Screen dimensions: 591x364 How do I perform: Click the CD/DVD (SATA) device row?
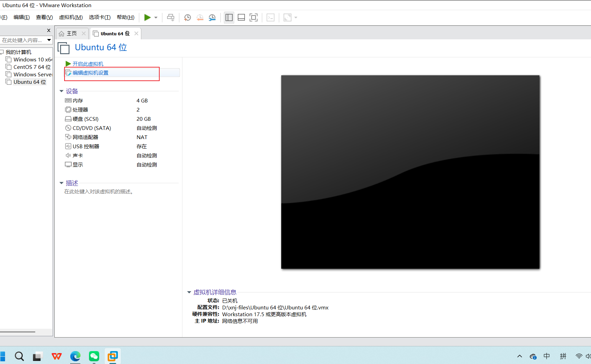click(x=121, y=128)
